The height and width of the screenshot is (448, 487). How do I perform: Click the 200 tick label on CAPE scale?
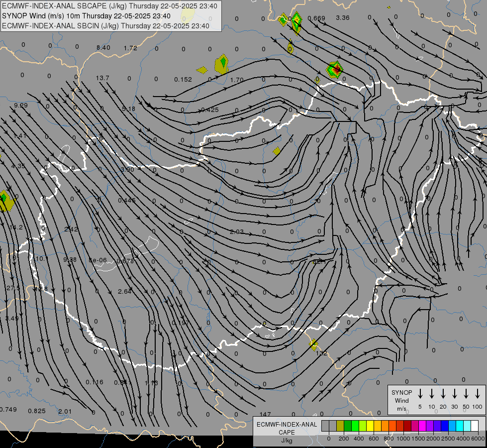tap(344, 439)
